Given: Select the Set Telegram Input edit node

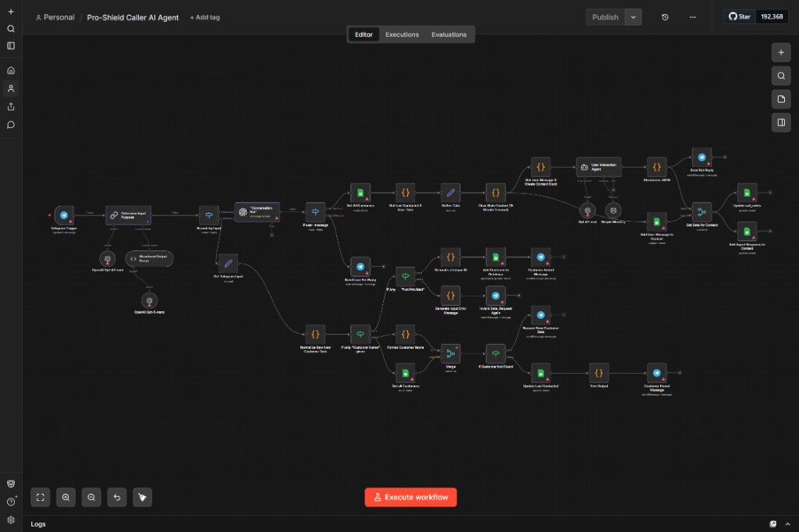Looking at the screenshot, I should click(x=229, y=264).
